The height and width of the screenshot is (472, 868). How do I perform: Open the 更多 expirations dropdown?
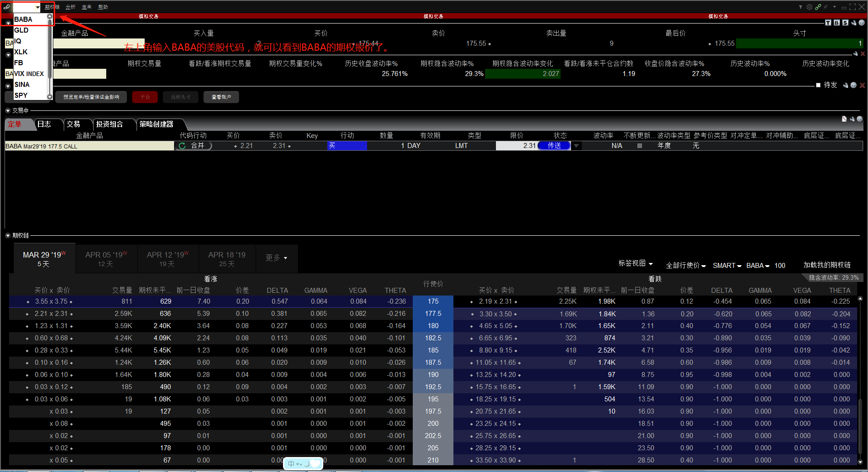(276, 258)
